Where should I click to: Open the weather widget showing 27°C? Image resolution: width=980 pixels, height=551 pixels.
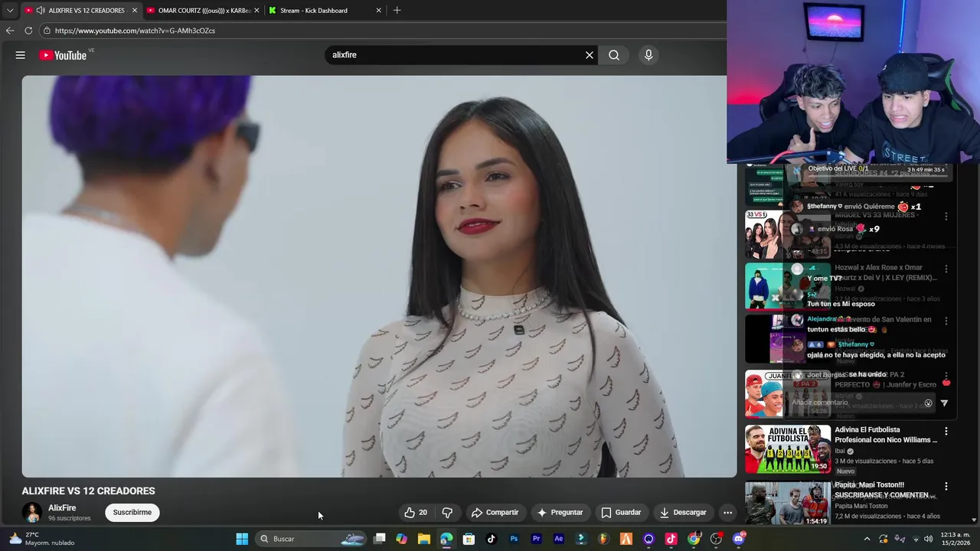point(42,539)
